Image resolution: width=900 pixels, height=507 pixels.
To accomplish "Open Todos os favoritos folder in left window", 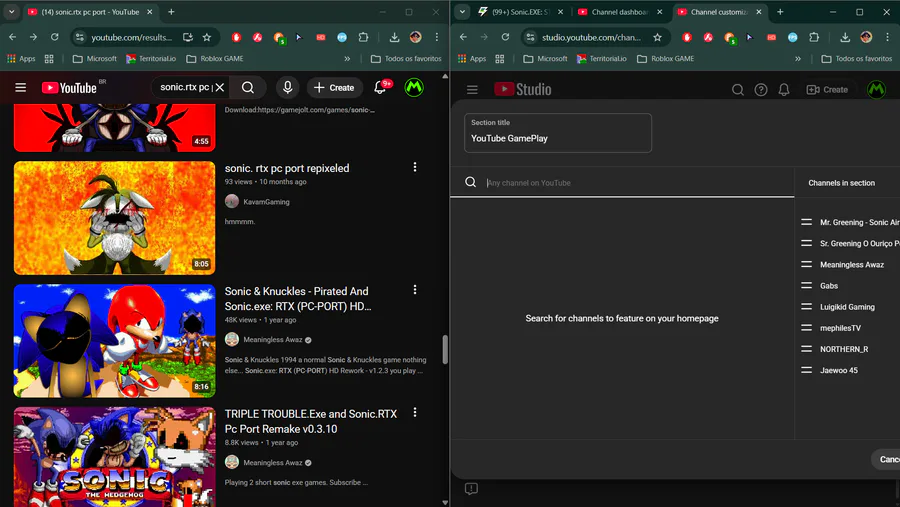I will (406, 59).
